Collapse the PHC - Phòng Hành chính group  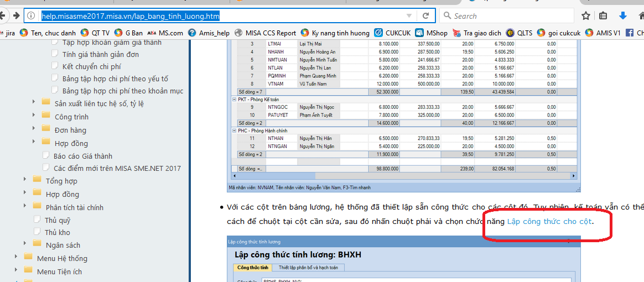pyautogui.click(x=235, y=130)
